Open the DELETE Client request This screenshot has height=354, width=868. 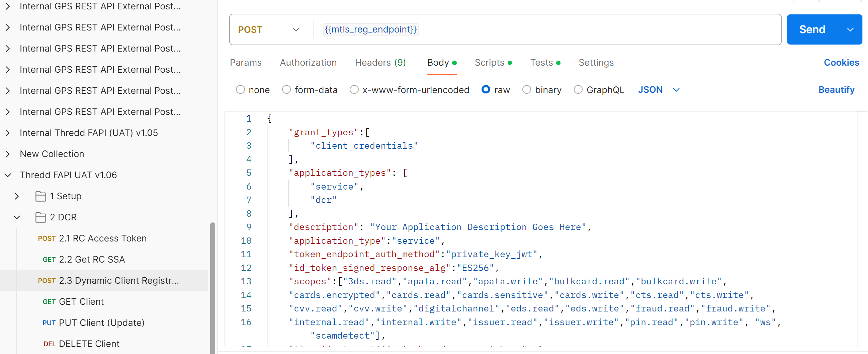pyautogui.click(x=89, y=344)
